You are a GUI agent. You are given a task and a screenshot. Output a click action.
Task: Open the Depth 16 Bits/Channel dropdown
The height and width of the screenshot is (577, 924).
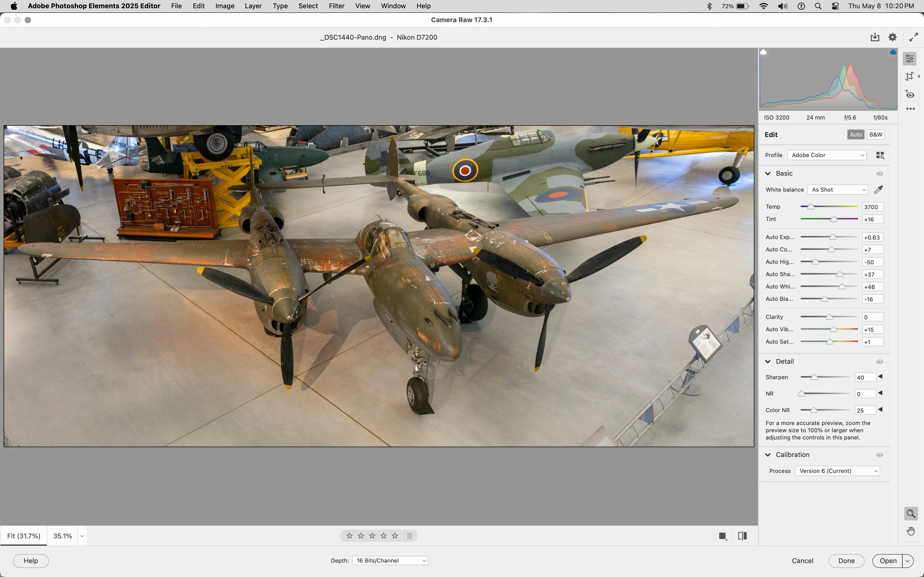[x=390, y=560]
